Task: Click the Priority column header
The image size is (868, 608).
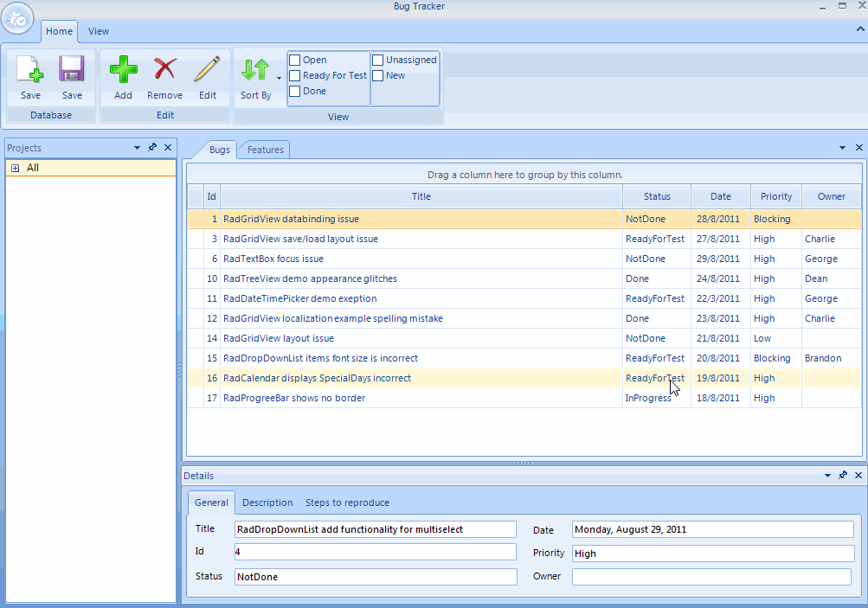Action: (776, 196)
